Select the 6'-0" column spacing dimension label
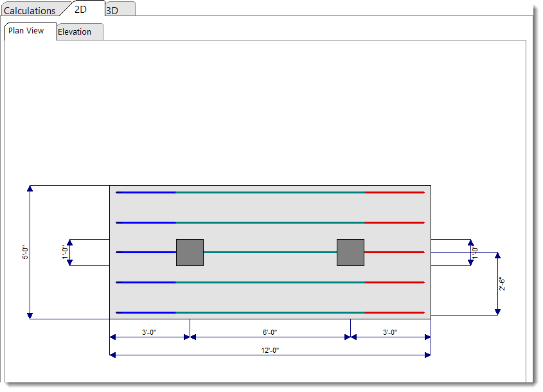Viewport: 543px width, 392px height. click(270, 332)
